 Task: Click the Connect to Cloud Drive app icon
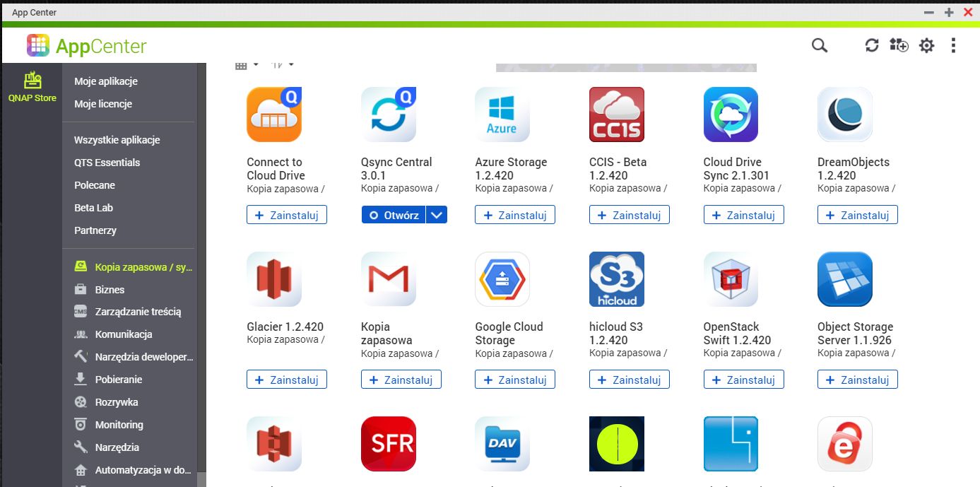[x=274, y=115]
